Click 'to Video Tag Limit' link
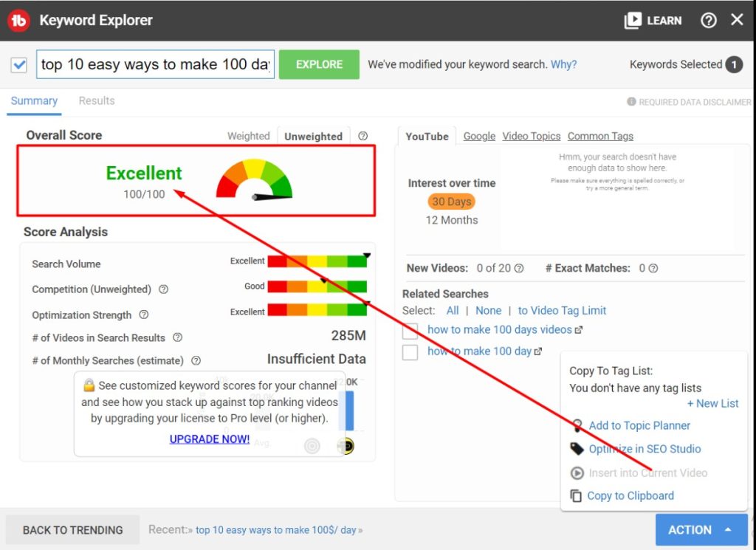The height and width of the screenshot is (550, 756). [562, 311]
